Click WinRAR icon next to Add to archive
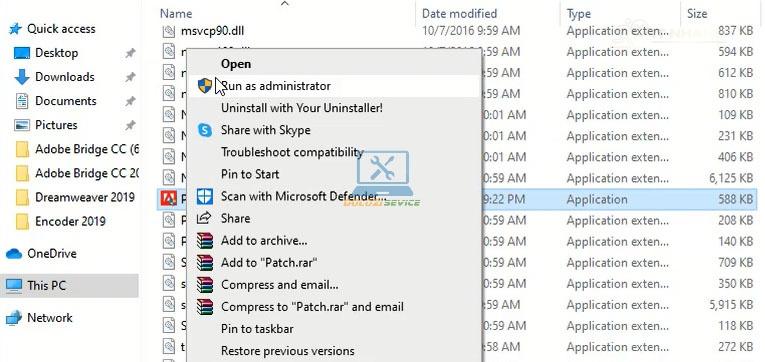Viewport: 765px width, 362px height. point(205,241)
